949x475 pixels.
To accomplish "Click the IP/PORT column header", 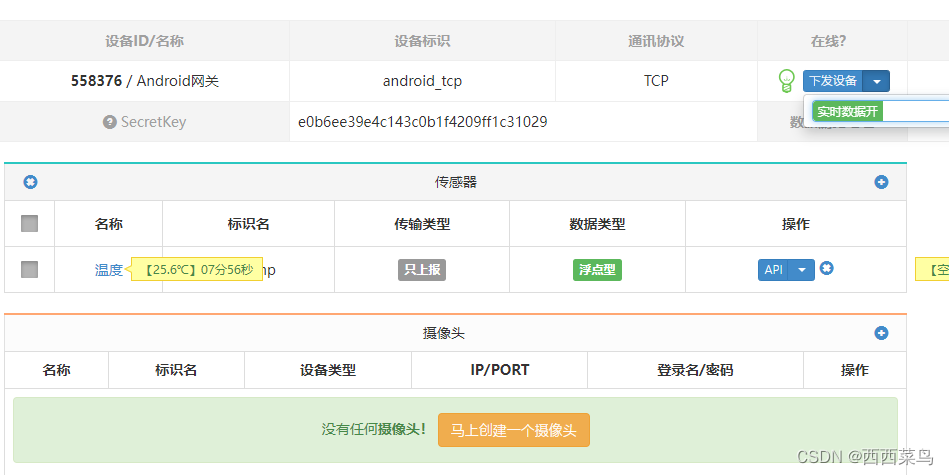I will (499, 370).
